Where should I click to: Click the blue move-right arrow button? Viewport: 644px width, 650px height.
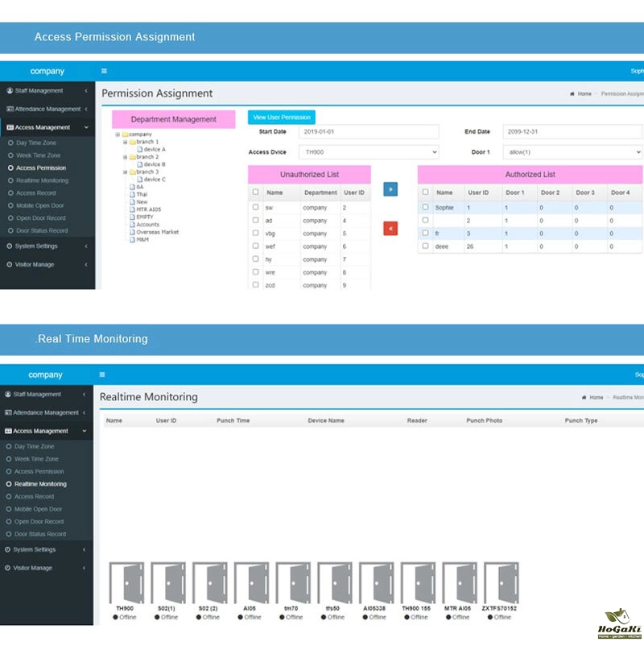tap(390, 189)
